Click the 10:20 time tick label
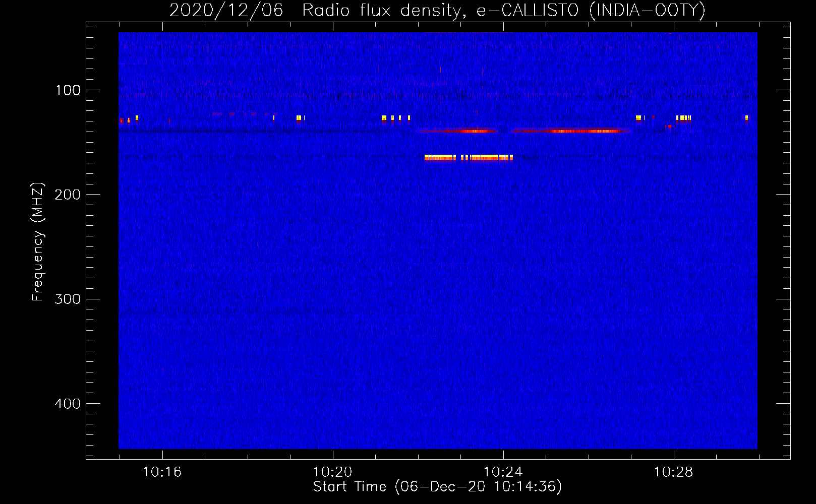816x504 pixels. (332, 472)
